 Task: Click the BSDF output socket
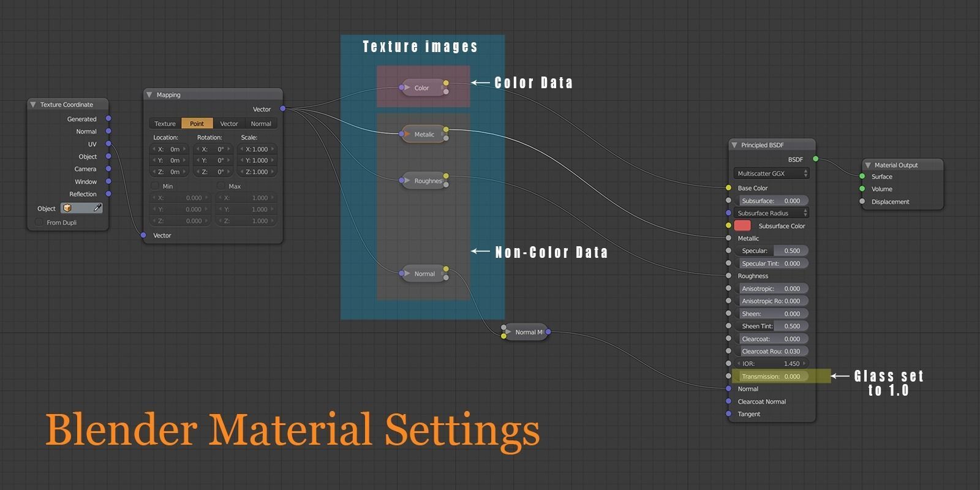pyautogui.click(x=815, y=159)
